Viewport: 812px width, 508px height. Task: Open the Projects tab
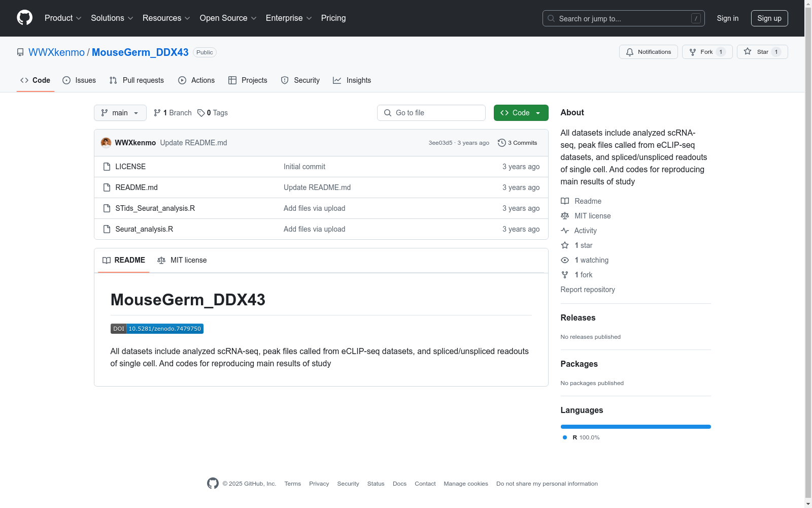tap(248, 80)
